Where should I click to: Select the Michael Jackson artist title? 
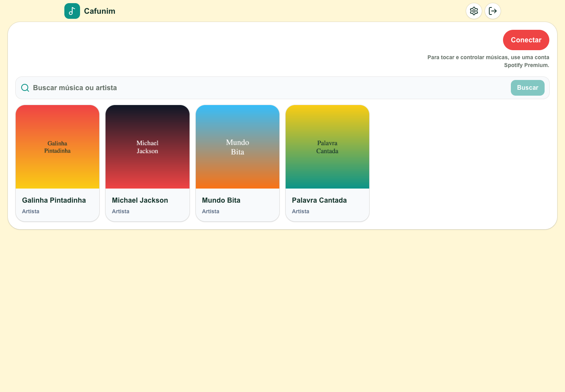point(140,200)
